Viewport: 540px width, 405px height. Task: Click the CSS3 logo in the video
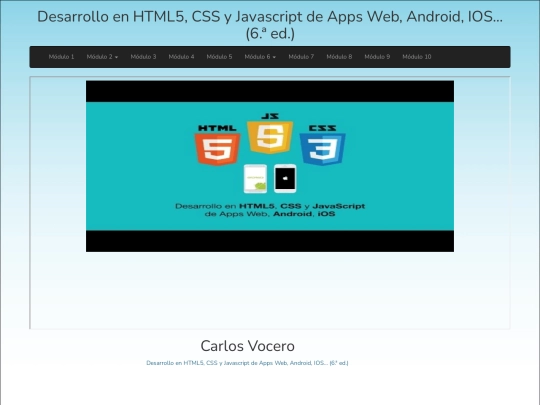pyautogui.click(x=323, y=145)
